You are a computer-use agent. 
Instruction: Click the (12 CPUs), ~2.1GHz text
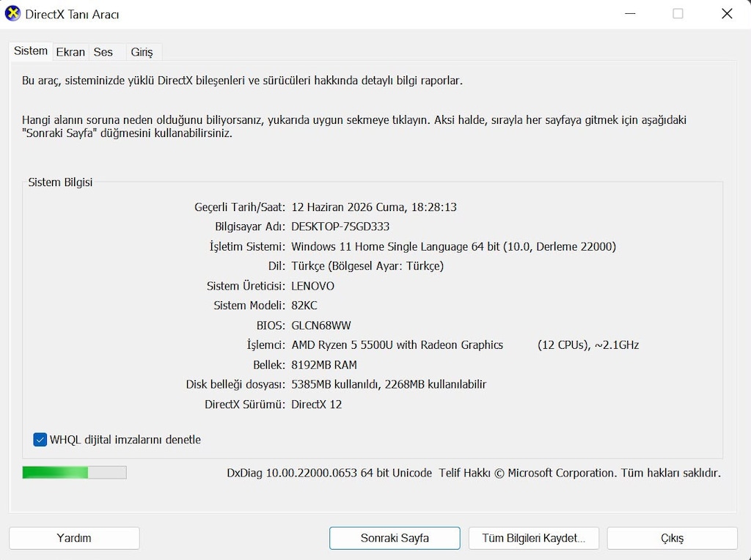tap(588, 345)
